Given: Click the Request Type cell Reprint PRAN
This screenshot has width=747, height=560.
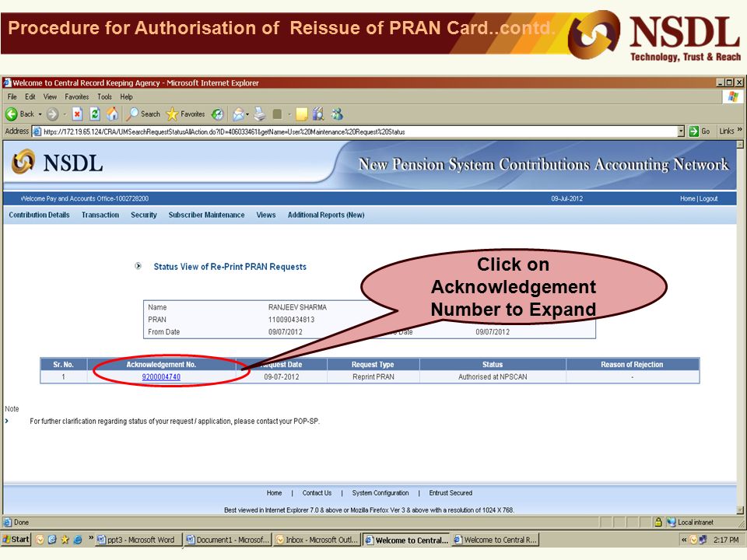Looking at the screenshot, I should tap(373, 376).
